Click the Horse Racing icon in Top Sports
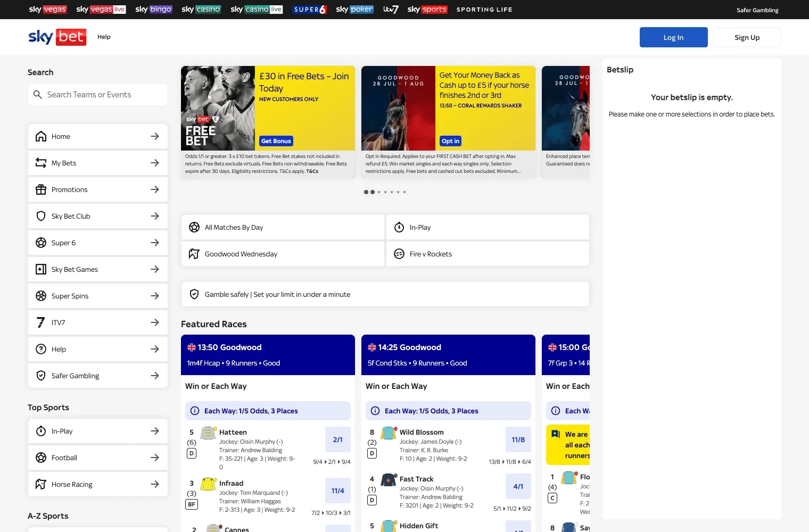 click(x=41, y=484)
